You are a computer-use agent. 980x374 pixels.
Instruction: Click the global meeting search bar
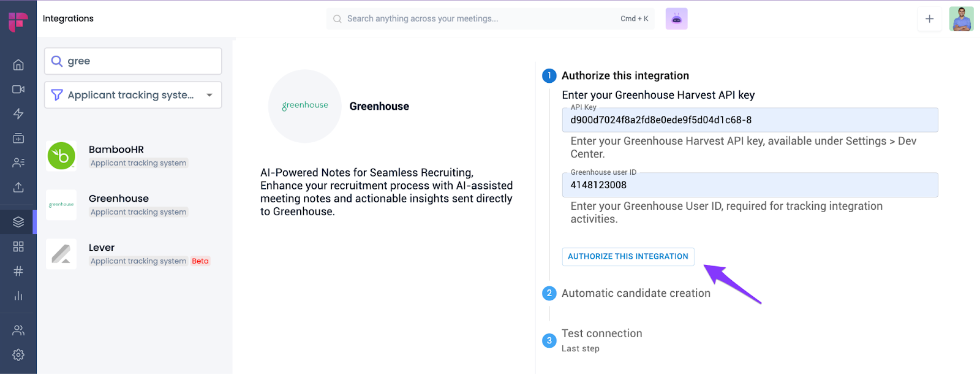[491, 19]
